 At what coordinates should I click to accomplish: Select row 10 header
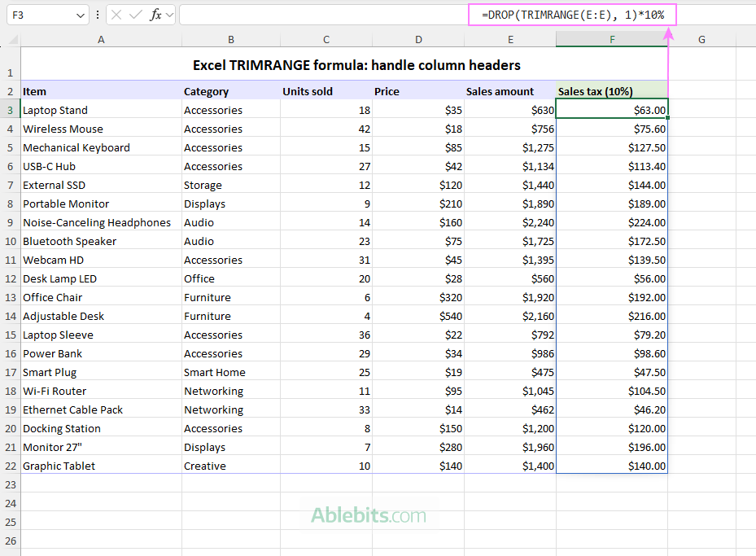click(x=10, y=241)
